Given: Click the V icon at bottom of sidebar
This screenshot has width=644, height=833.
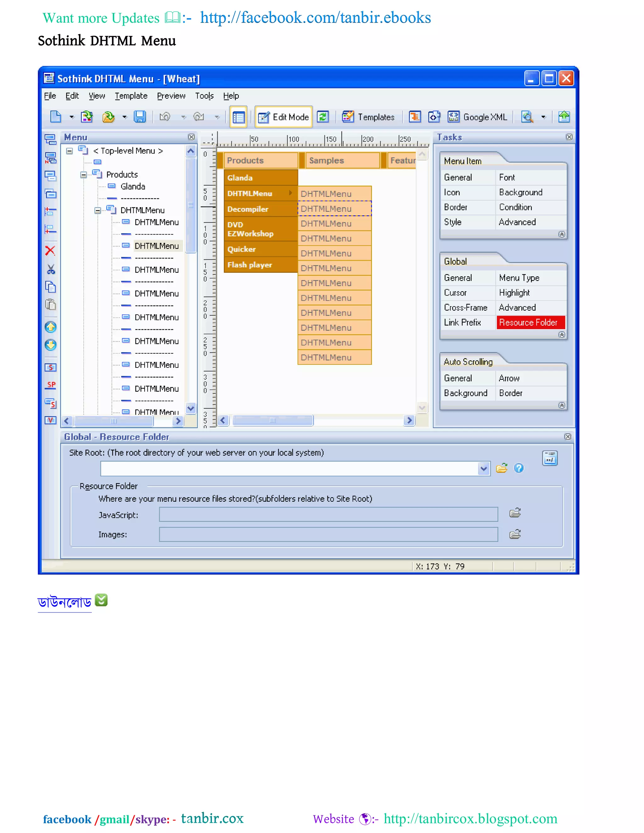Looking at the screenshot, I should click(50, 420).
